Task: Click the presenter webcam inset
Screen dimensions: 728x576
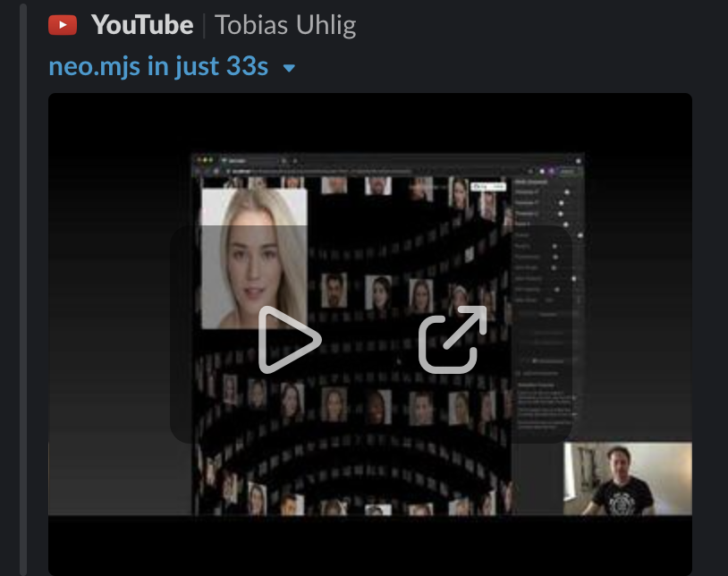Action: tap(627, 479)
